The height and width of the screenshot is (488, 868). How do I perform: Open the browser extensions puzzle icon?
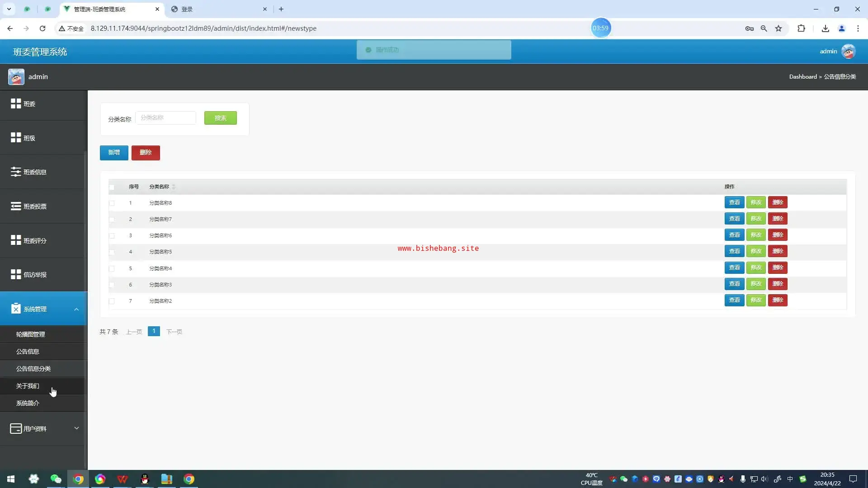(x=801, y=28)
